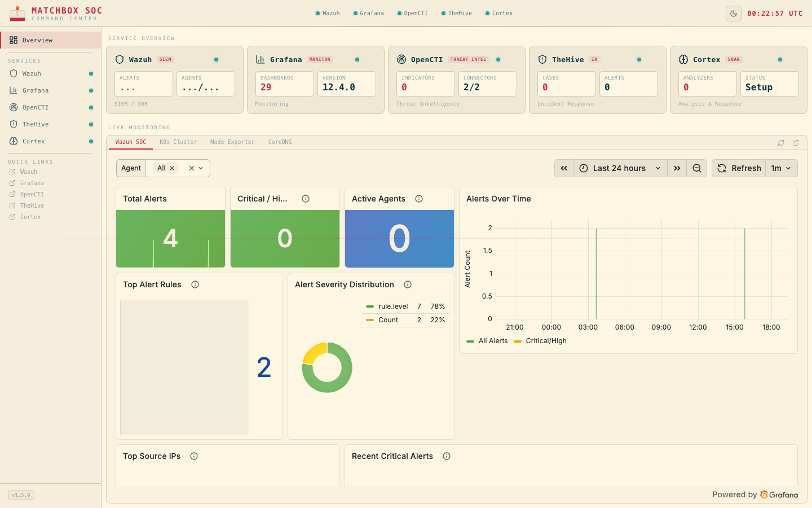
Task: Open the Powered by Grafana link
Action: tap(755, 494)
